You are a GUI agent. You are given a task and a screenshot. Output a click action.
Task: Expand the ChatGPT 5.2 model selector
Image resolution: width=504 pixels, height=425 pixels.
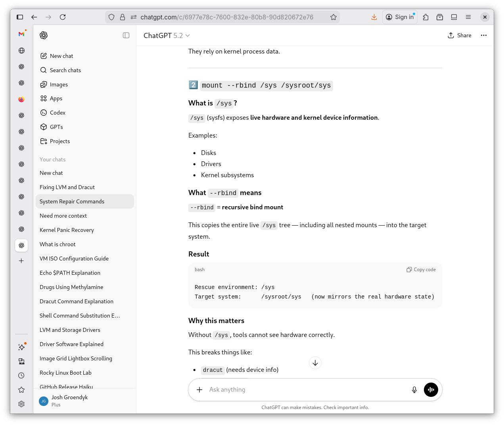[167, 36]
